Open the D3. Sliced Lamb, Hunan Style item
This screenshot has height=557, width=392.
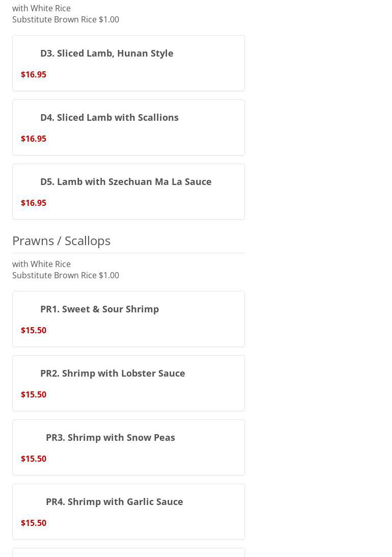pos(106,53)
